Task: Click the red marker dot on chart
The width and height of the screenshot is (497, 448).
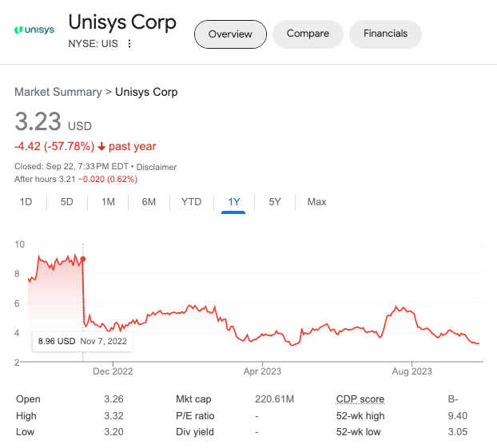Action: [x=83, y=260]
